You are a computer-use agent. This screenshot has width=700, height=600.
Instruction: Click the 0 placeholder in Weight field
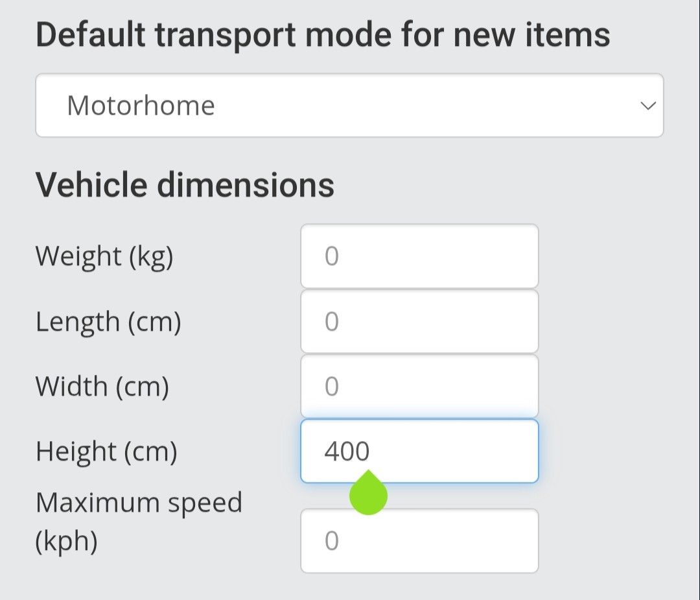click(x=332, y=257)
